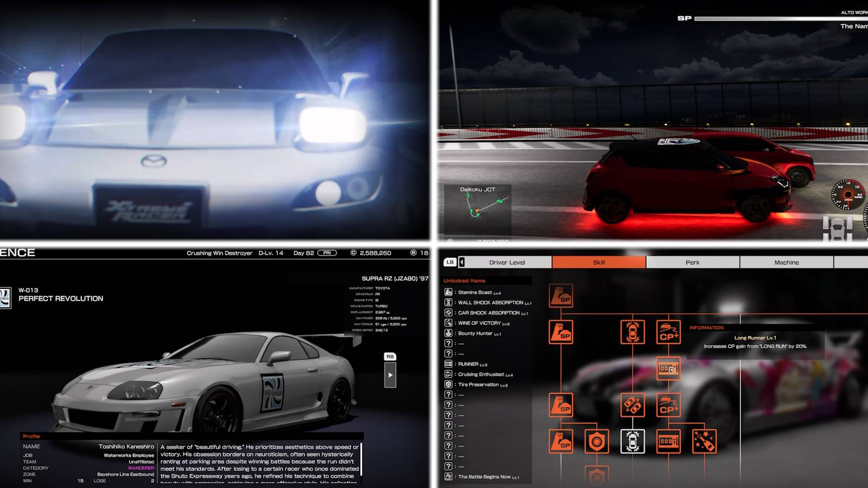
Task: Select the lower CP+ skill node
Action: click(x=668, y=404)
